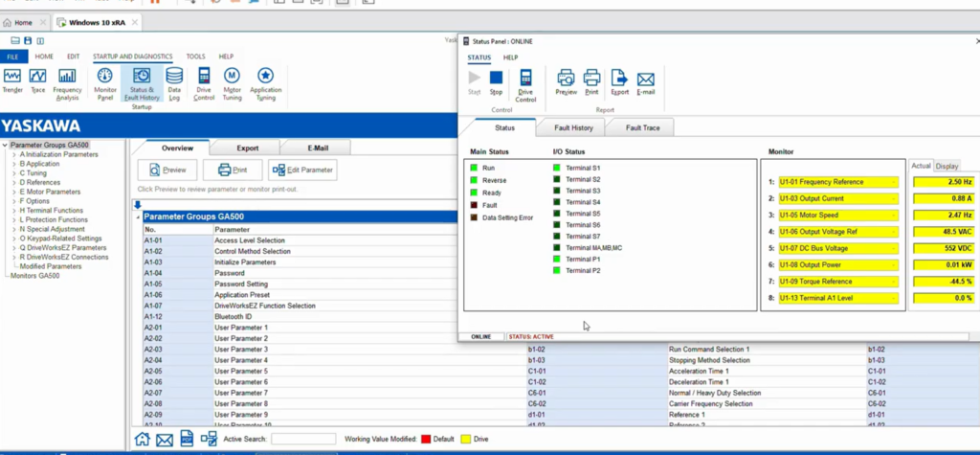The width and height of the screenshot is (980, 455).
Task: Open the U1-01 Frequency Reference dropdown
Action: 894,182
